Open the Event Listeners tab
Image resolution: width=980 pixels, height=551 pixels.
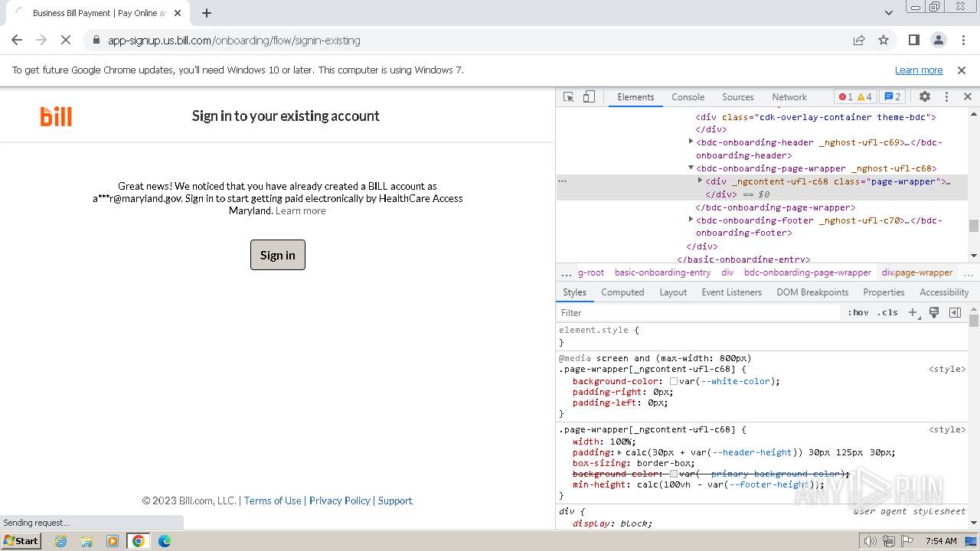[x=731, y=292]
